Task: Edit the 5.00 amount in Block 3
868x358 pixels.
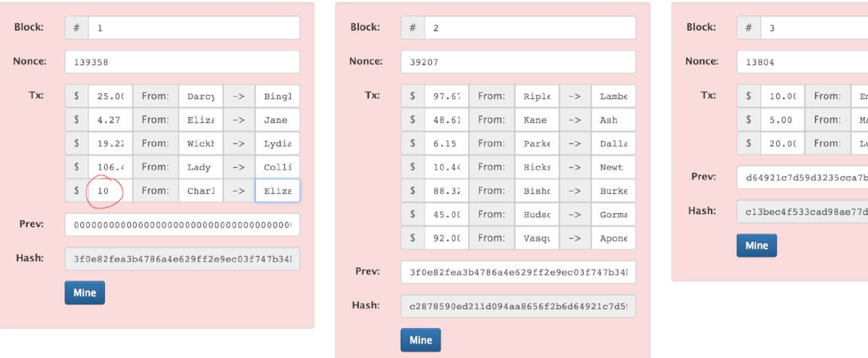Action: pyautogui.click(x=783, y=120)
